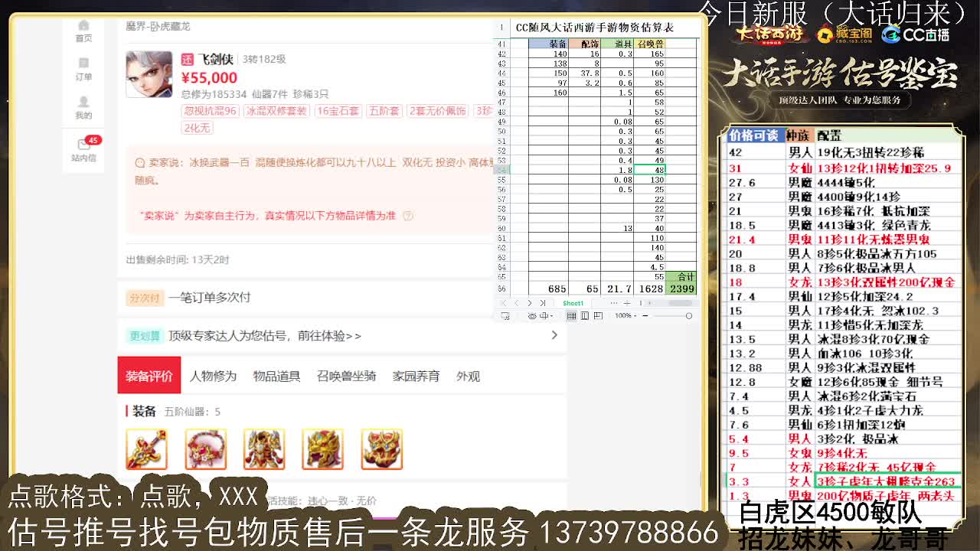This screenshot has width=980, height=551.
Task: Select the 合计 total cell 2399
Action: click(681, 289)
